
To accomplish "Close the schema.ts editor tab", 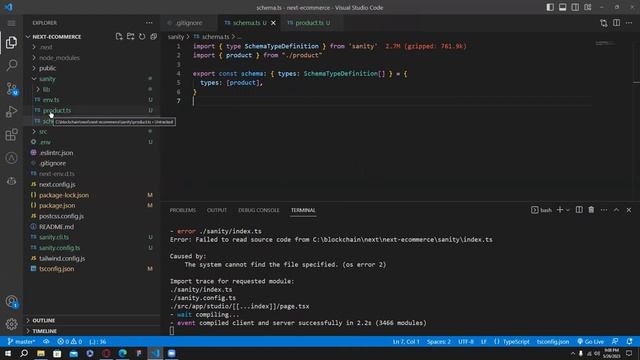I will click(273, 23).
